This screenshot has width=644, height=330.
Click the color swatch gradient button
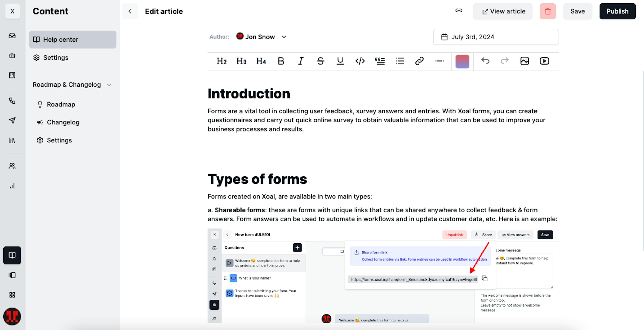click(x=462, y=61)
